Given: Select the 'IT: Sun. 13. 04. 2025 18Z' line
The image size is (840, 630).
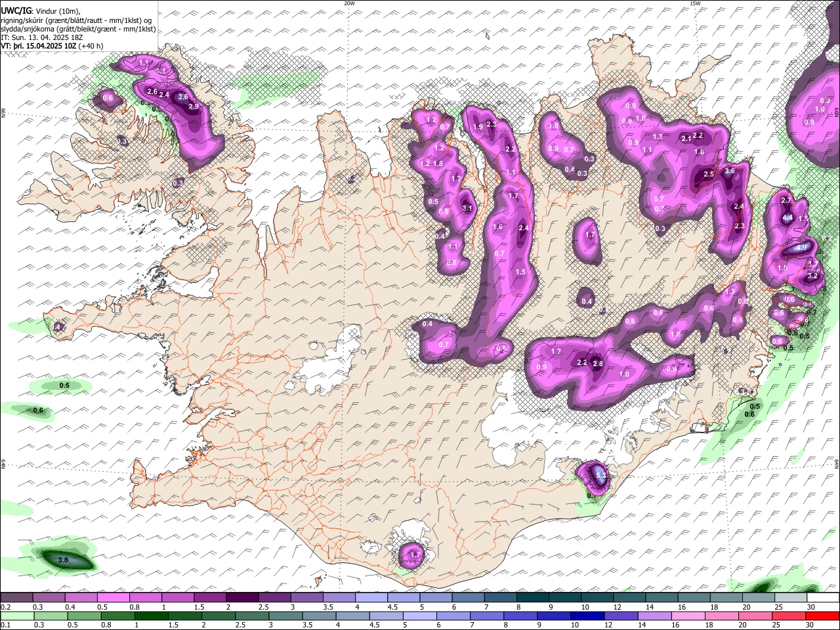Looking at the screenshot, I should pos(42,37).
